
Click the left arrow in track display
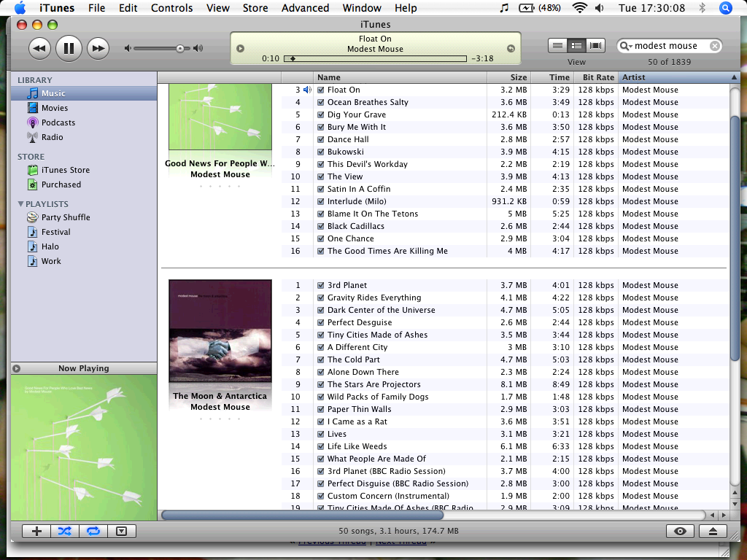click(x=241, y=49)
